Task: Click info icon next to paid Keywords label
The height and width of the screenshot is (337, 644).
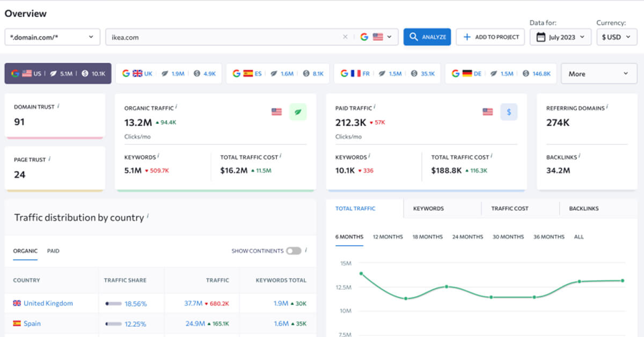Action: pyautogui.click(x=369, y=157)
